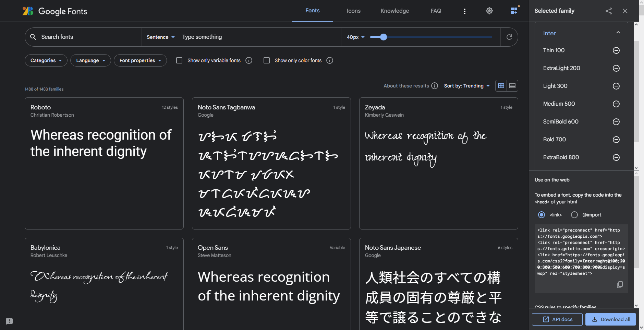Click the "1488 of 1488 families" text
The width and height of the screenshot is (644, 330).
[44, 89]
